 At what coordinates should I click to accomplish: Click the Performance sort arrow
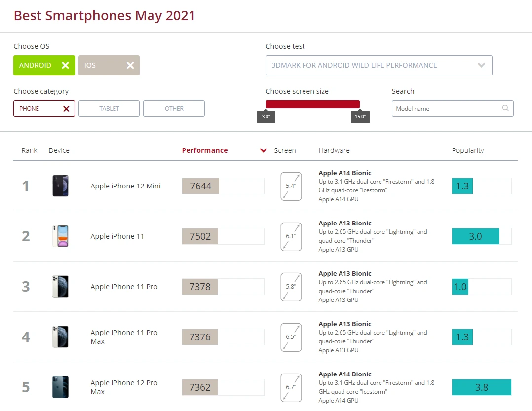264,150
